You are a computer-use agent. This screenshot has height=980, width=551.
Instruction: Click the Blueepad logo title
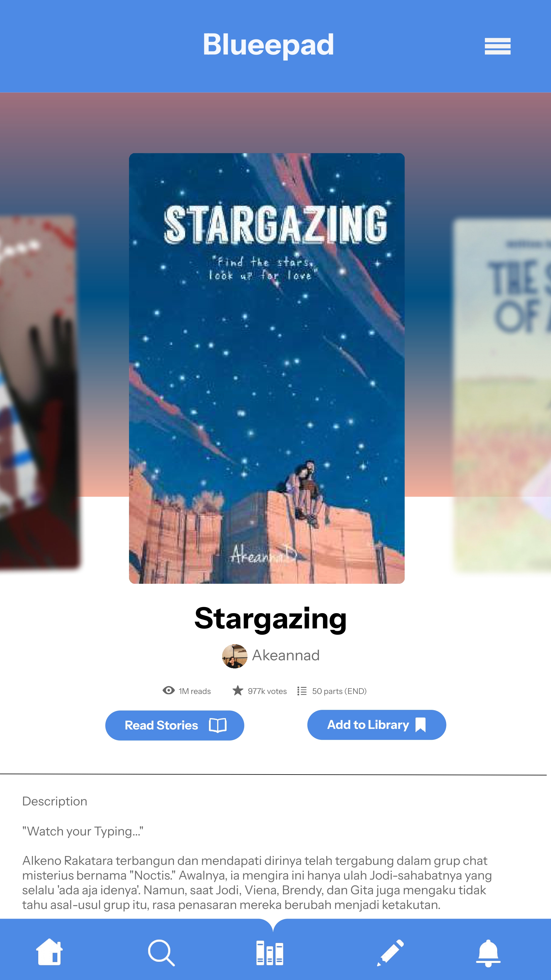[x=269, y=45]
